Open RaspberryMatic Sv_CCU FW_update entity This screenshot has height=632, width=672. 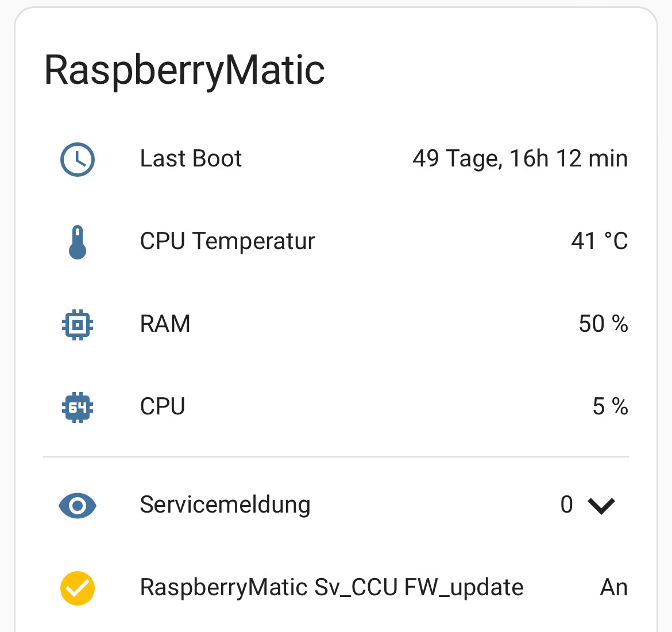tap(336, 588)
